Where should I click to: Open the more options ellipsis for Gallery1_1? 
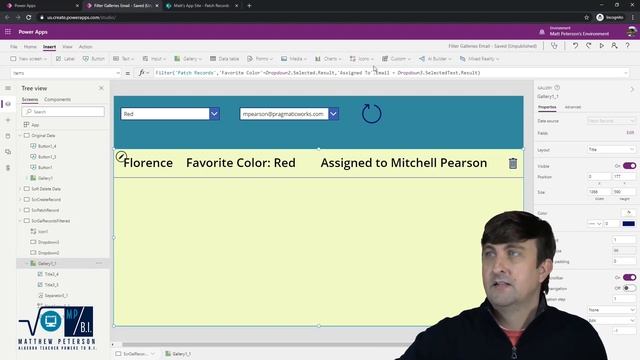click(99, 263)
